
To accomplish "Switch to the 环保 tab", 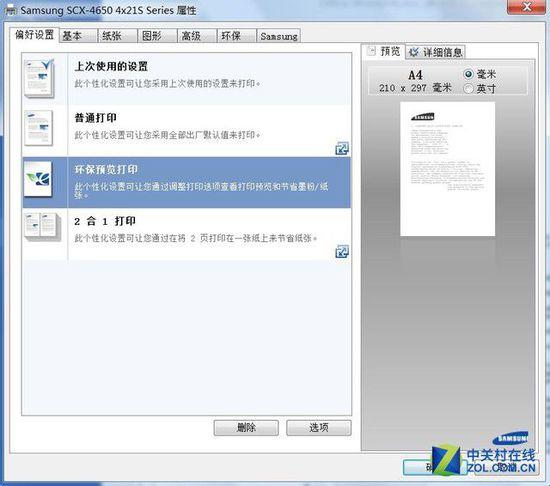I will 237,36.
